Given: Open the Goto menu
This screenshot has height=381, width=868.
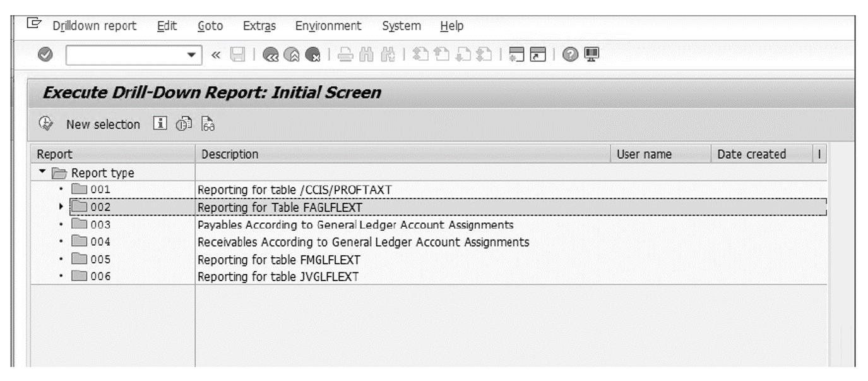Looking at the screenshot, I should [x=210, y=26].
